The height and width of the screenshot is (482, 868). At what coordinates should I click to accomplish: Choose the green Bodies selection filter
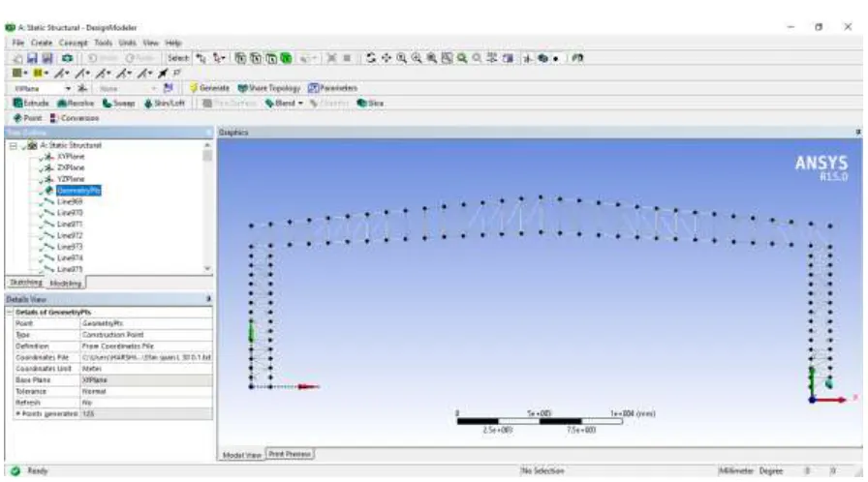point(286,58)
